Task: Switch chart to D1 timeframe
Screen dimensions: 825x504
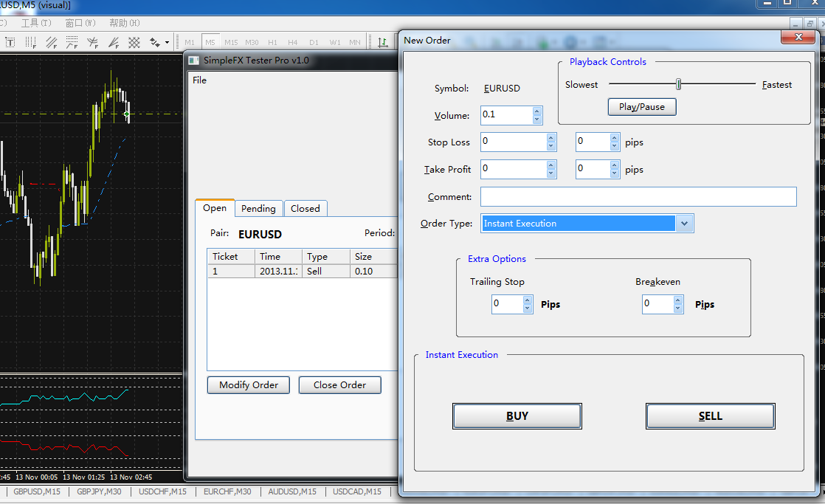Action: point(314,43)
